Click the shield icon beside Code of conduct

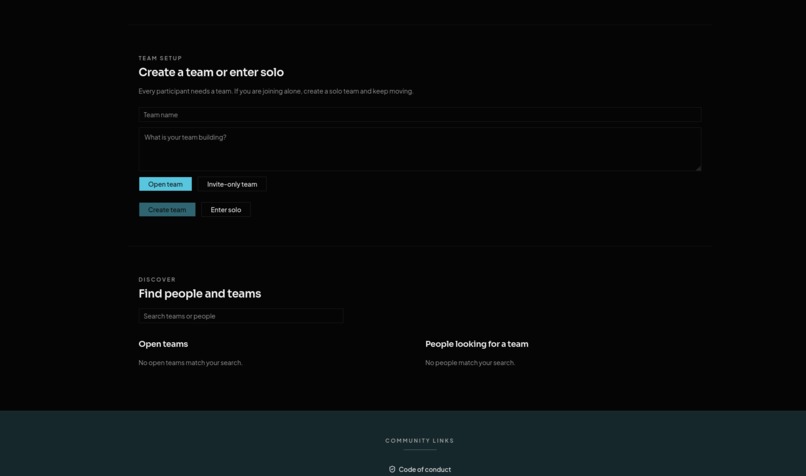[x=392, y=469]
